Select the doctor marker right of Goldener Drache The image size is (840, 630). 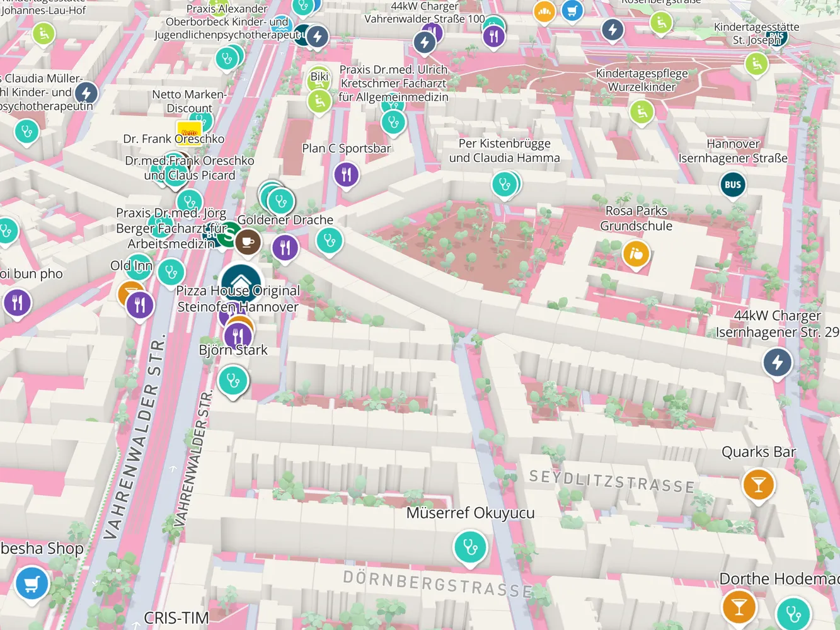(x=329, y=240)
